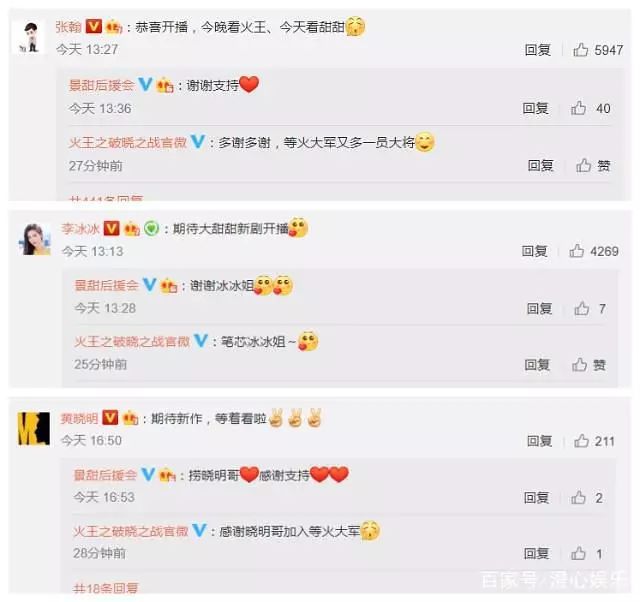Toggle 赞 on the 多谢多谢 reply from 27分钟前

(593, 165)
